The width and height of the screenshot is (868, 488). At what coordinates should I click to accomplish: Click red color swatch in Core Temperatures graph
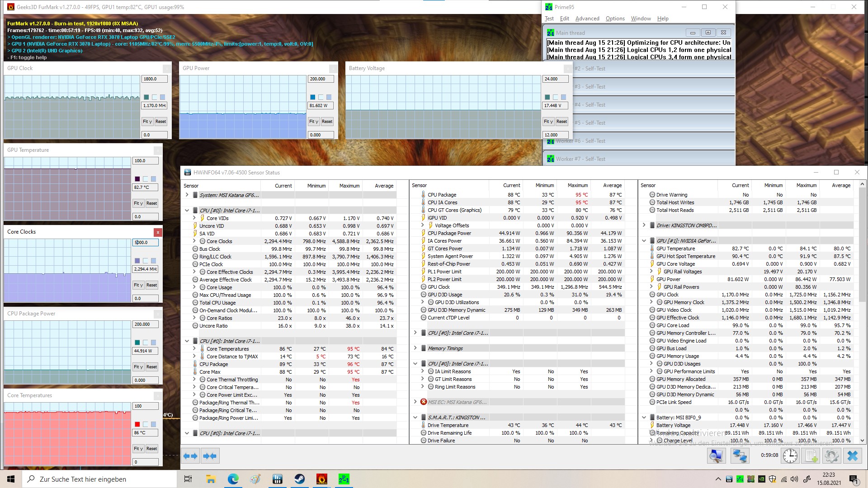click(137, 424)
